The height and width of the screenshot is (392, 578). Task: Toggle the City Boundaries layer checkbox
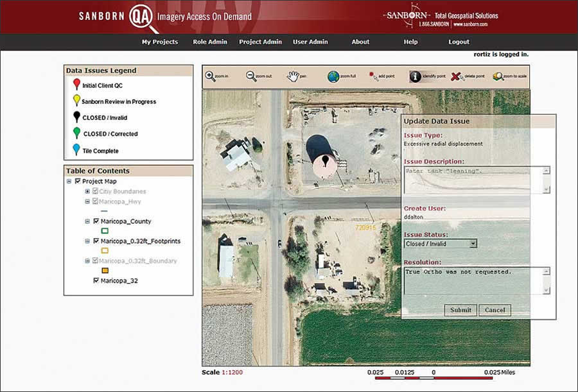click(x=96, y=191)
